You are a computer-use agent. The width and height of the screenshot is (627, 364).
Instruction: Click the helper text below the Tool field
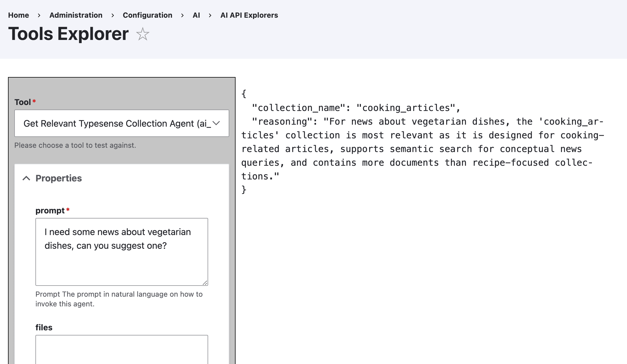tap(75, 145)
